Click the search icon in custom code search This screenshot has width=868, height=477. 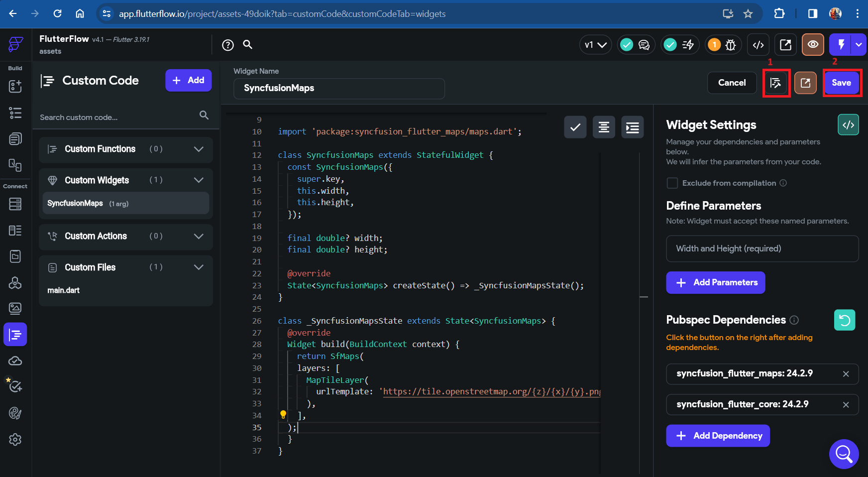(x=204, y=115)
